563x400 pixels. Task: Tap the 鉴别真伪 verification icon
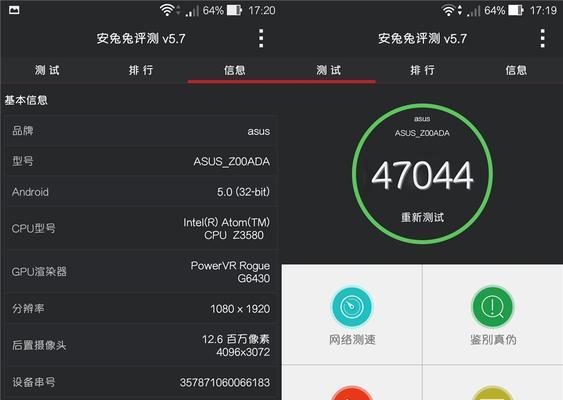(493, 307)
